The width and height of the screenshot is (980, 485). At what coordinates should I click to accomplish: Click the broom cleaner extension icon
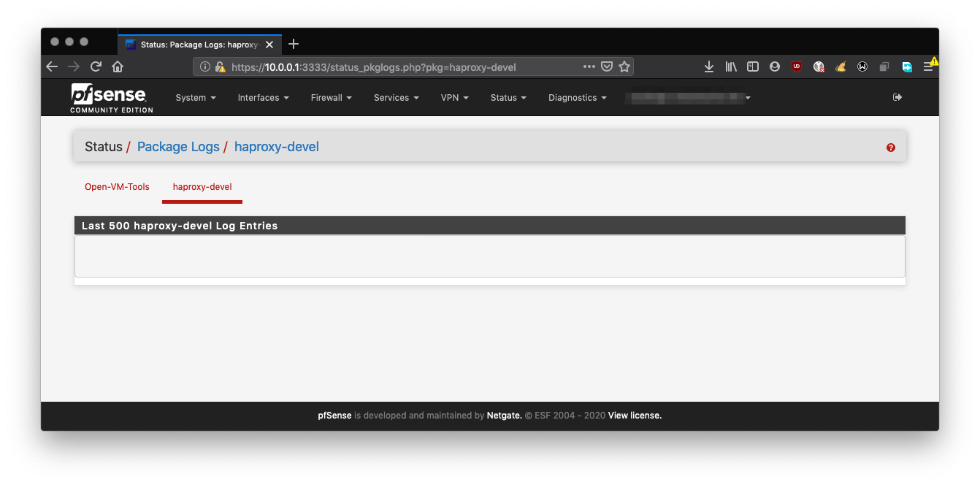[841, 66]
